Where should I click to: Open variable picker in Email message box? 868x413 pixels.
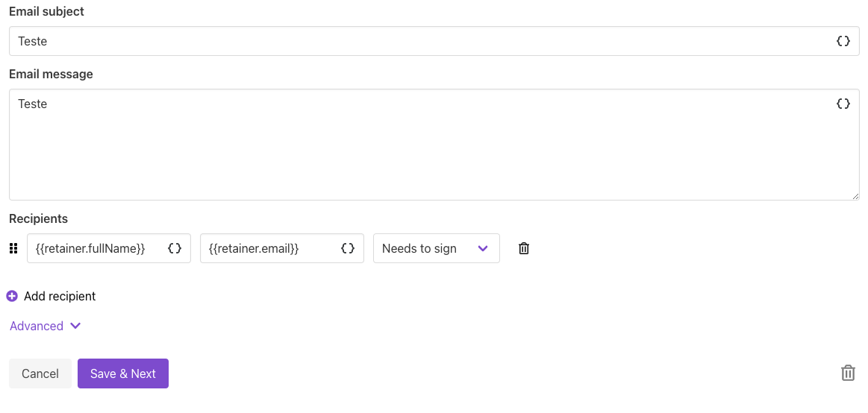click(x=843, y=104)
